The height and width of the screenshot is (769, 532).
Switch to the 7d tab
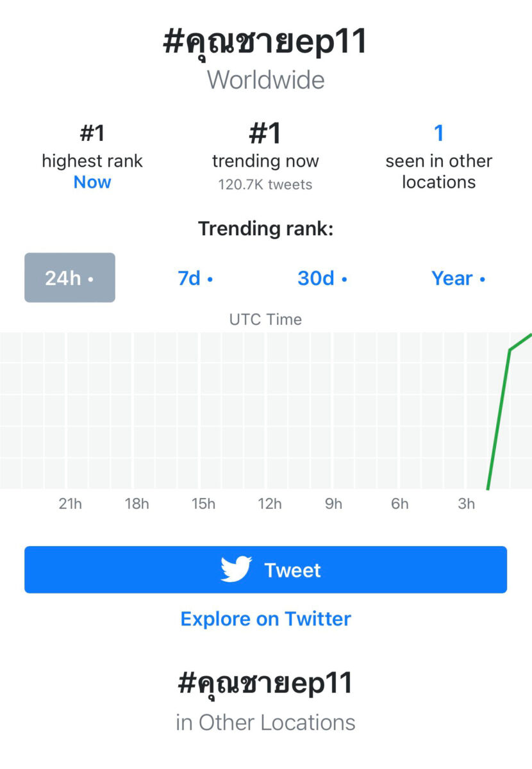[195, 278]
